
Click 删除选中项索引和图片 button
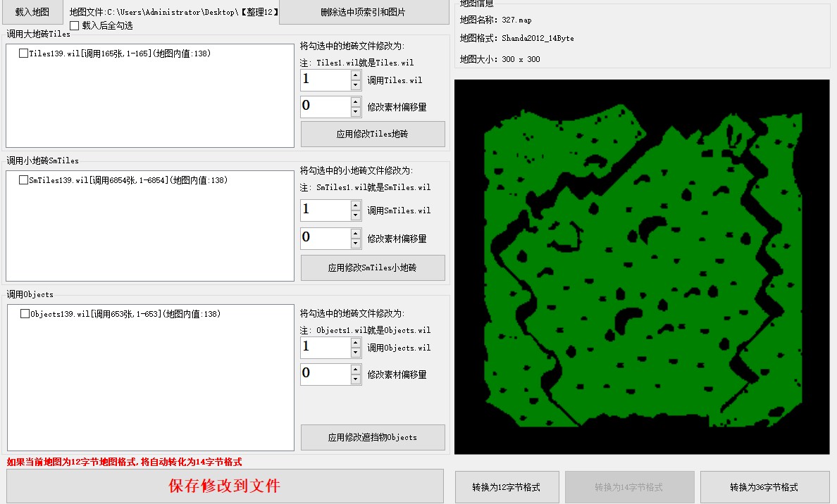coord(362,12)
